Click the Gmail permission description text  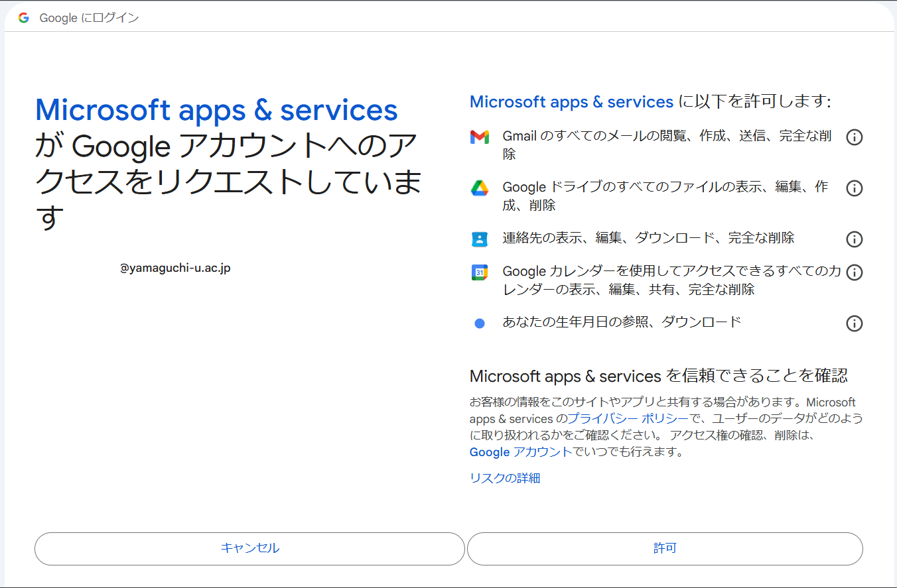pyautogui.click(x=667, y=145)
